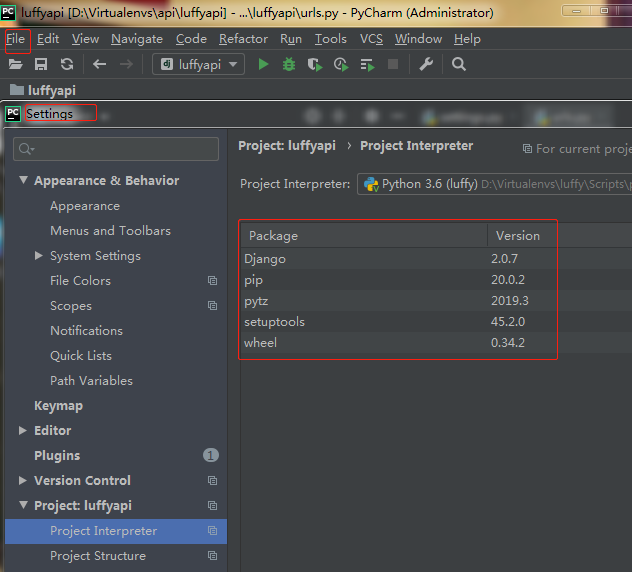Open the Navigate menu

tap(137, 39)
